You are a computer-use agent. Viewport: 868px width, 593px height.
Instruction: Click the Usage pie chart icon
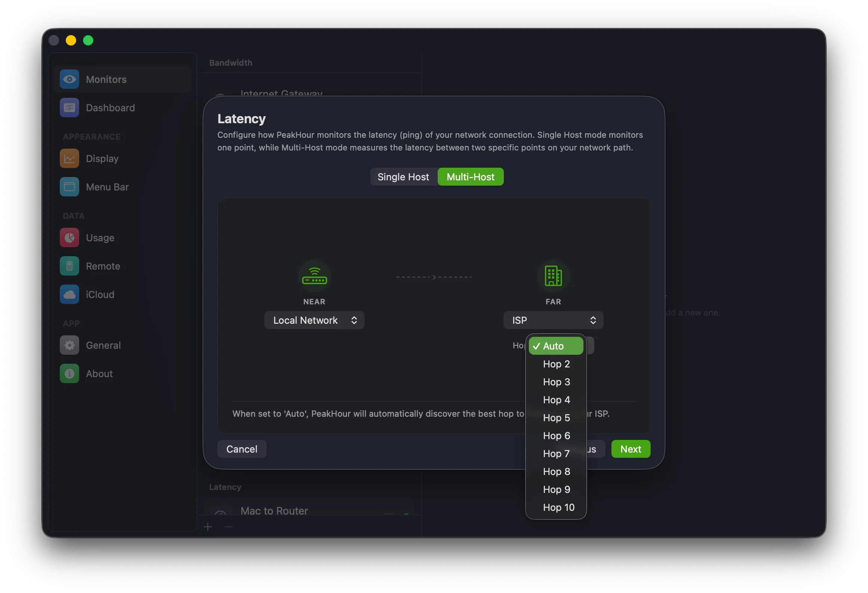(69, 237)
